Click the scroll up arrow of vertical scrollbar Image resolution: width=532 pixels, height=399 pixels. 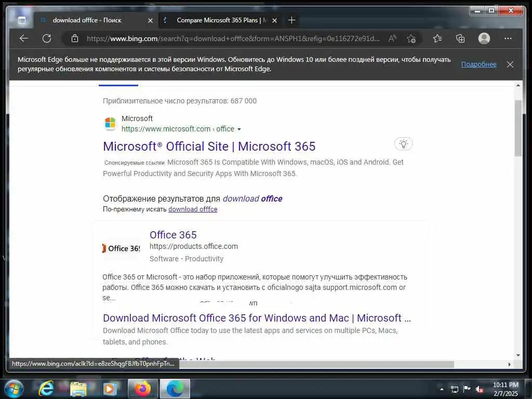pos(518,85)
